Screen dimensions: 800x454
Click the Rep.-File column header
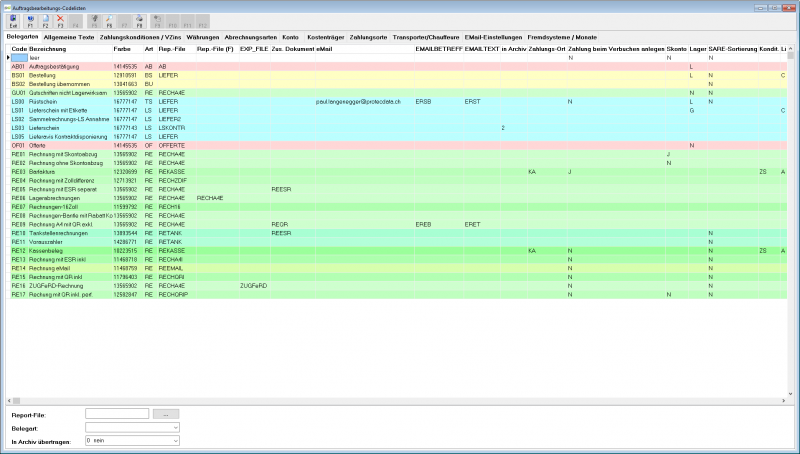177,49
